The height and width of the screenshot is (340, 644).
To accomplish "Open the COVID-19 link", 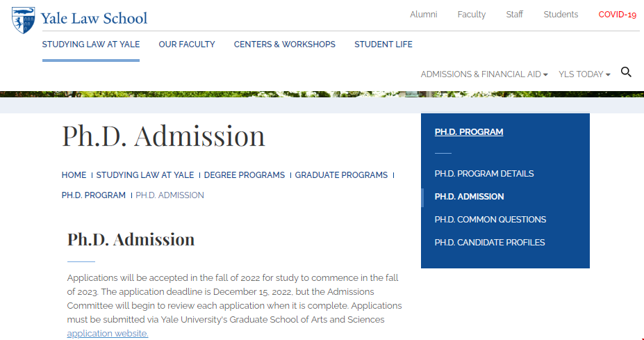I will click(x=618, y=15).
